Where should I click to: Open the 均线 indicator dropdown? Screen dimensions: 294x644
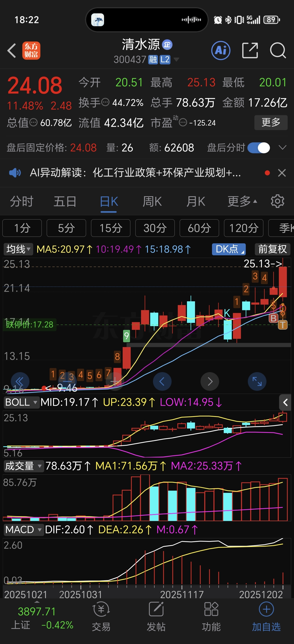(x=18, y=249)
